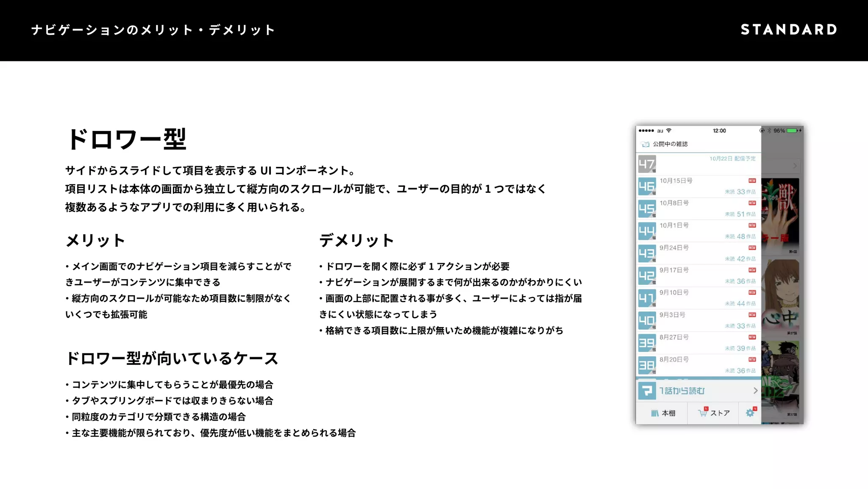
Task: Select the 8月20日号 row label
Action: [674, 359]
